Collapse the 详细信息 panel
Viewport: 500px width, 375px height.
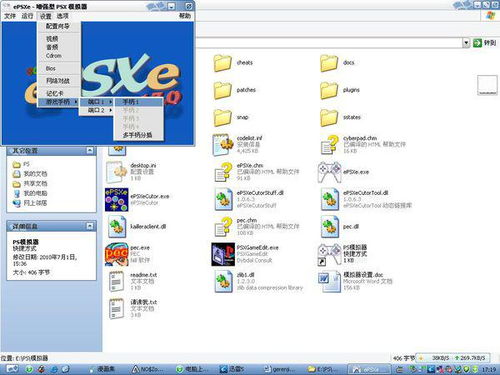click(x=90, y=226)
